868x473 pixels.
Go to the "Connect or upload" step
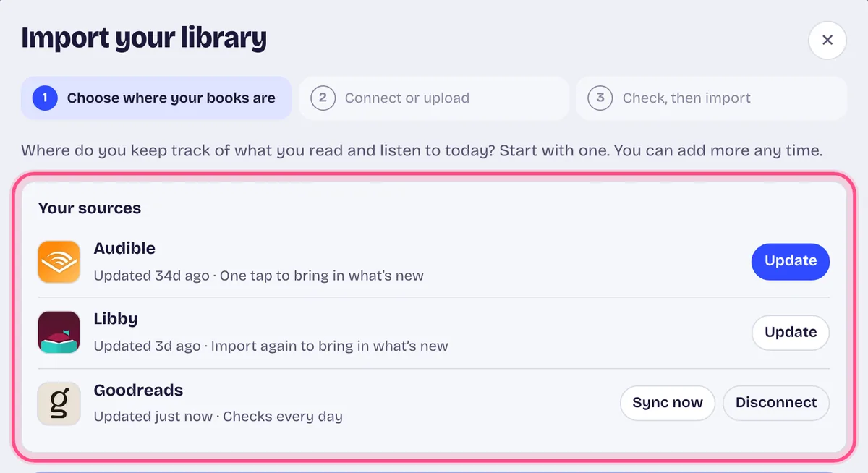click(434, 98)
